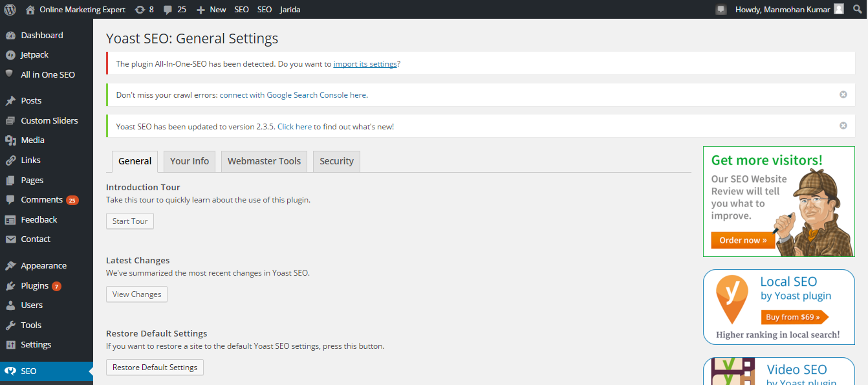Image resolution: width=868 pixels, height=385 pixels.
Task: Click 'connect with Google Search Console here' link
Action: [293, 95]
